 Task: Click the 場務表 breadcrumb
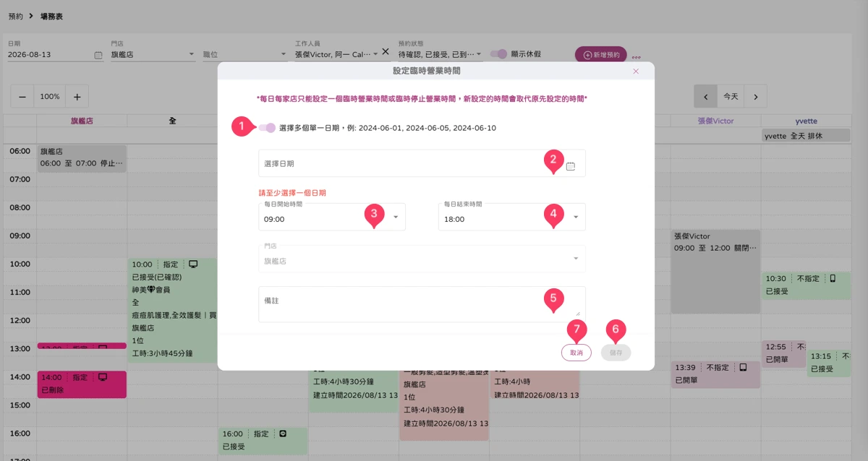[x=51, y=16]
